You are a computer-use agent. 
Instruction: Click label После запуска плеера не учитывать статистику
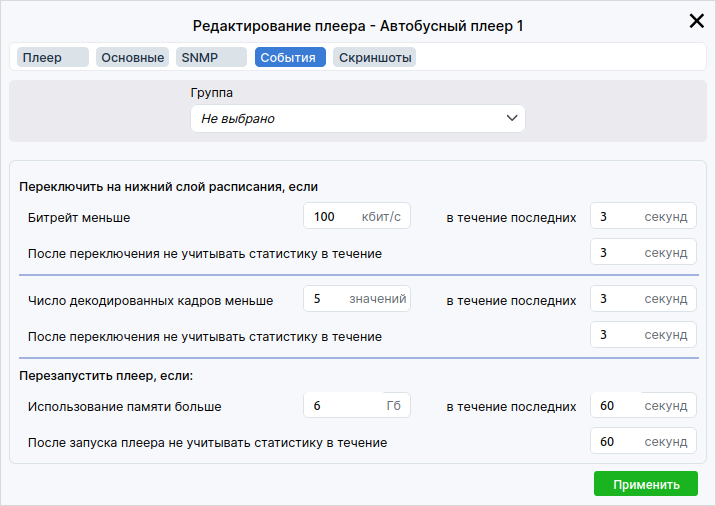tap(207, 443)
